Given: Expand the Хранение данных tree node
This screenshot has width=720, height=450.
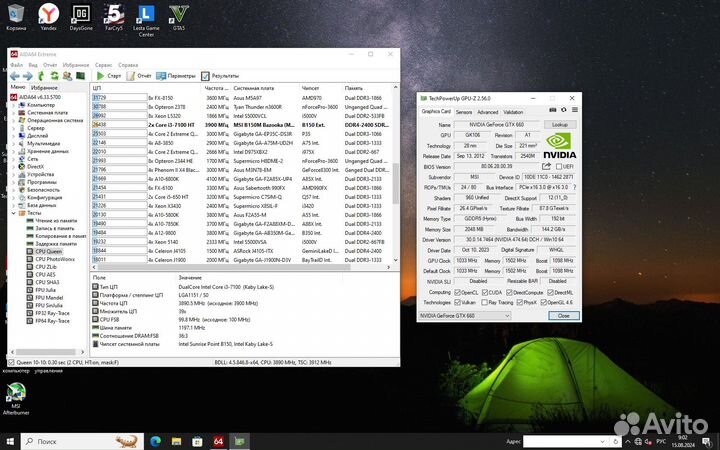Looking at the screenshot, I should point(13,152).
